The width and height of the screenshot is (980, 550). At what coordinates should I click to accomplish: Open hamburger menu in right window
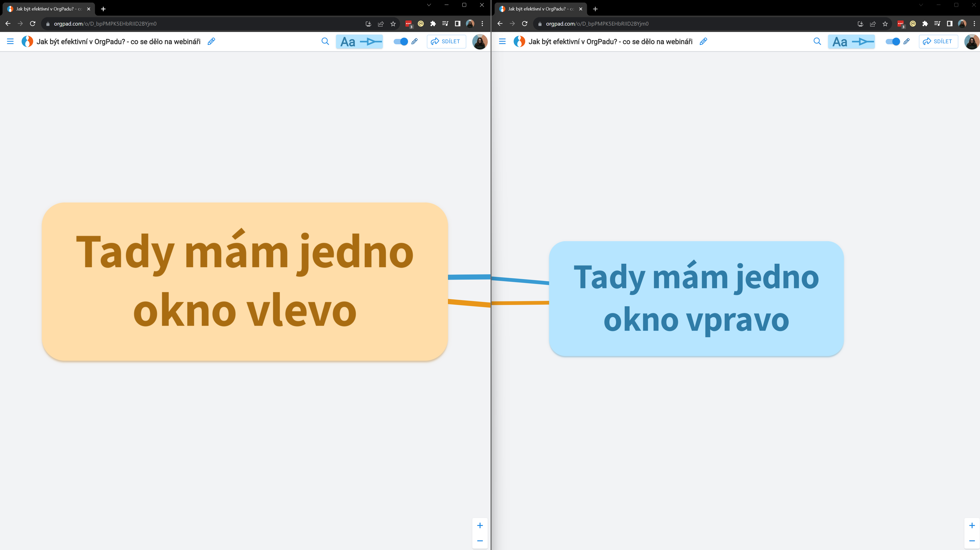tap(502, 41)
